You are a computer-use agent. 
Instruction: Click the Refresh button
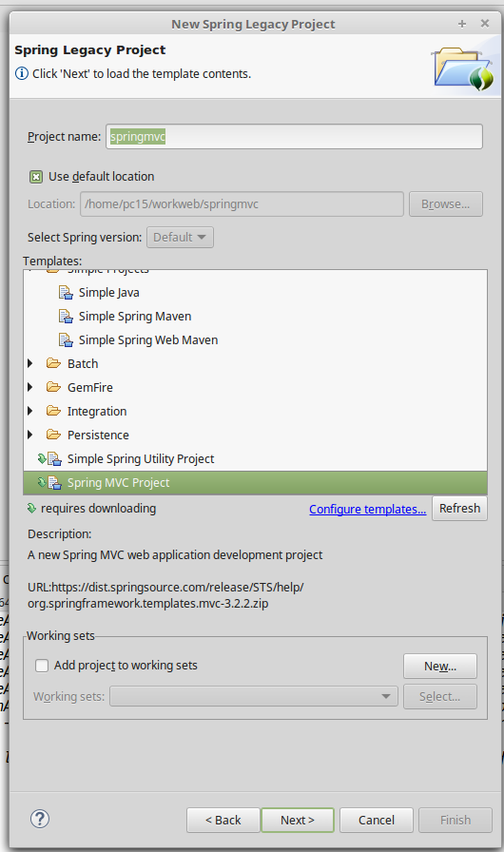459,509
